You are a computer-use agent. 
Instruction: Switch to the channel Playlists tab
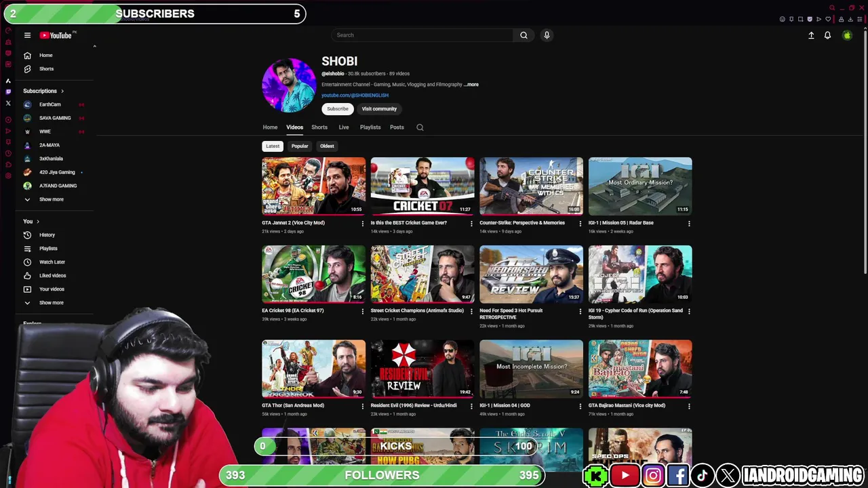tap(370, 127)
